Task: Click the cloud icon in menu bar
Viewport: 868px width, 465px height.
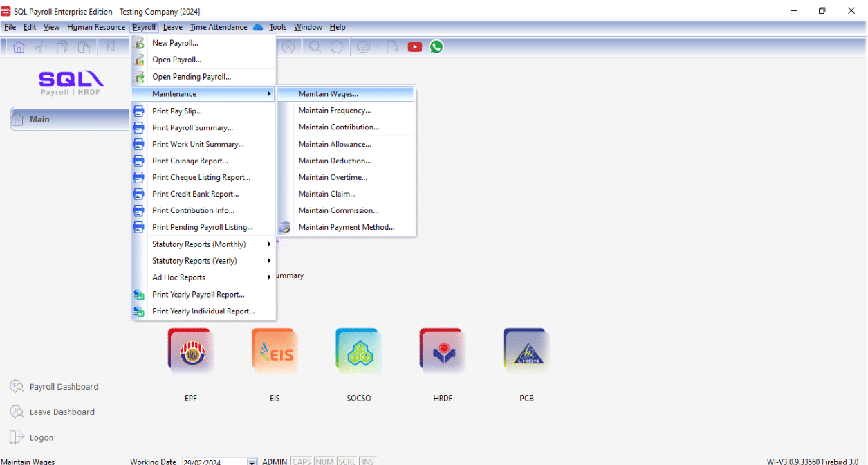Action: [x=258, y=27]
